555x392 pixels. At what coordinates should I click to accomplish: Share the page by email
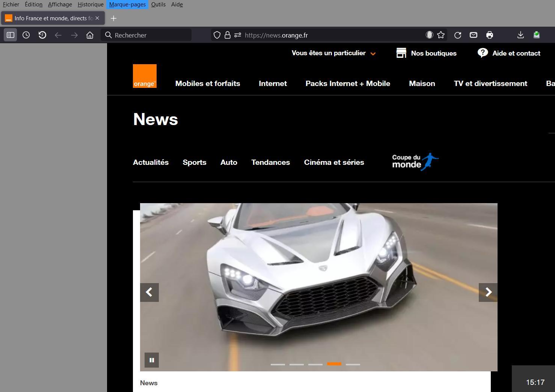pyautogui.click(x=473, y=35)
